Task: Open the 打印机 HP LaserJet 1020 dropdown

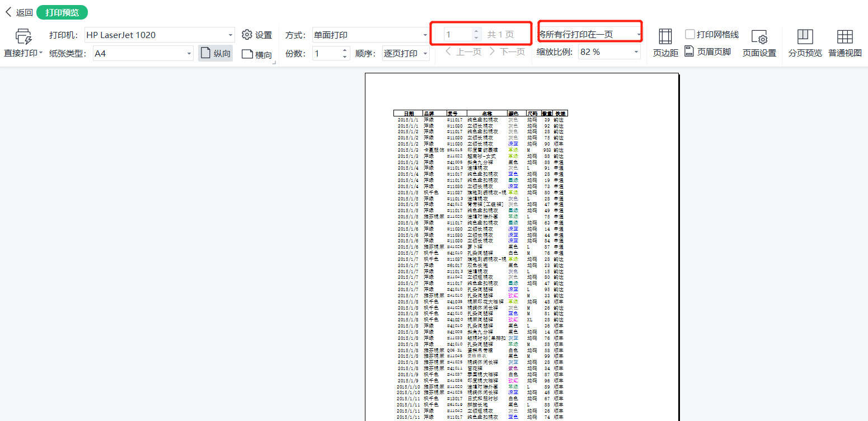Action: click(159, 35)
